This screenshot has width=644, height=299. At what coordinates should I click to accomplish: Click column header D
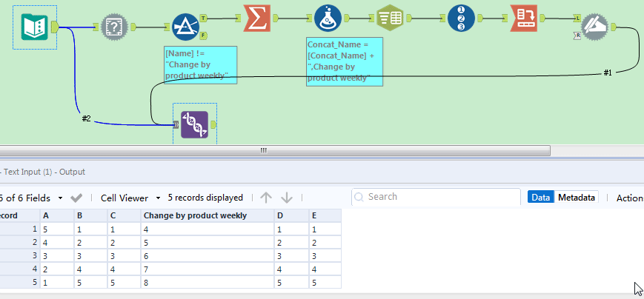coord(291,215)
